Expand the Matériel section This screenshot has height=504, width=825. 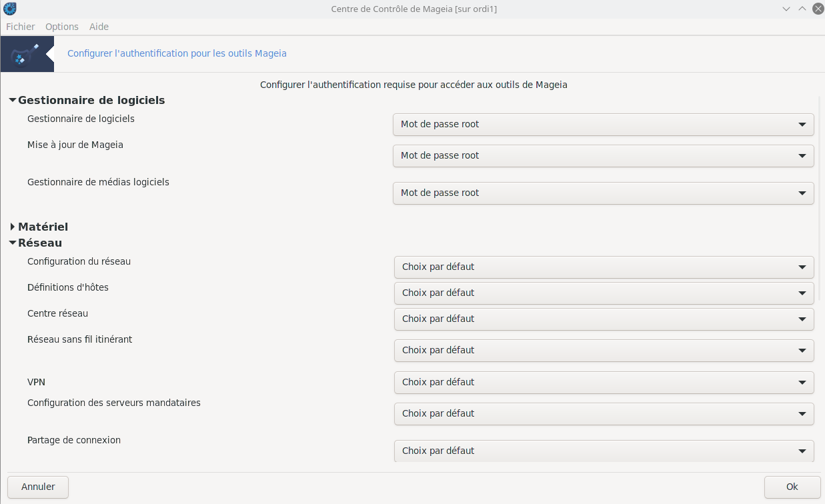(12, 227)
